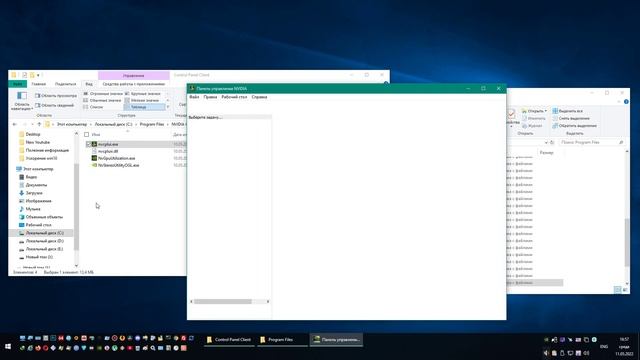Click the Поиск Program Files search field
The height and width of the screenshot is (360, 640).
(x=591, y=142)
